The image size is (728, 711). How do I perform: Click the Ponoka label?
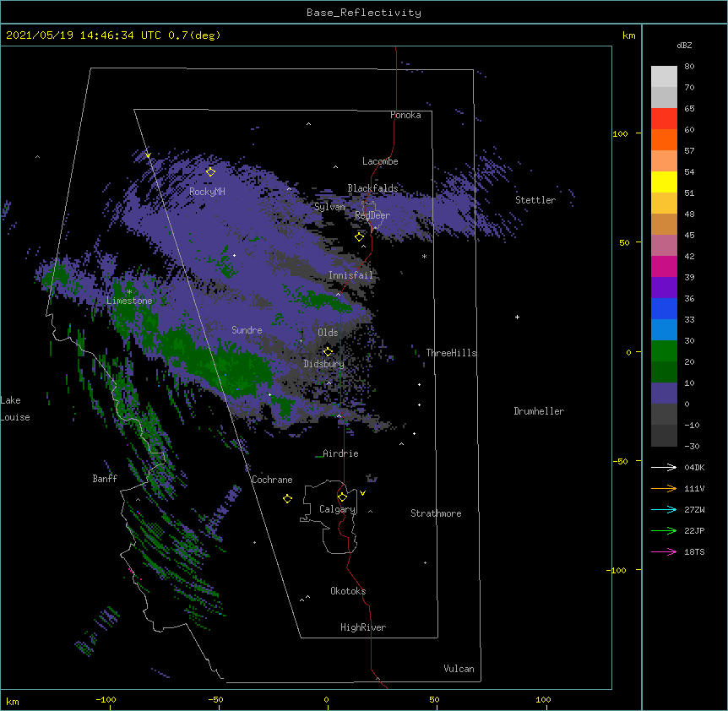(405, 115)
